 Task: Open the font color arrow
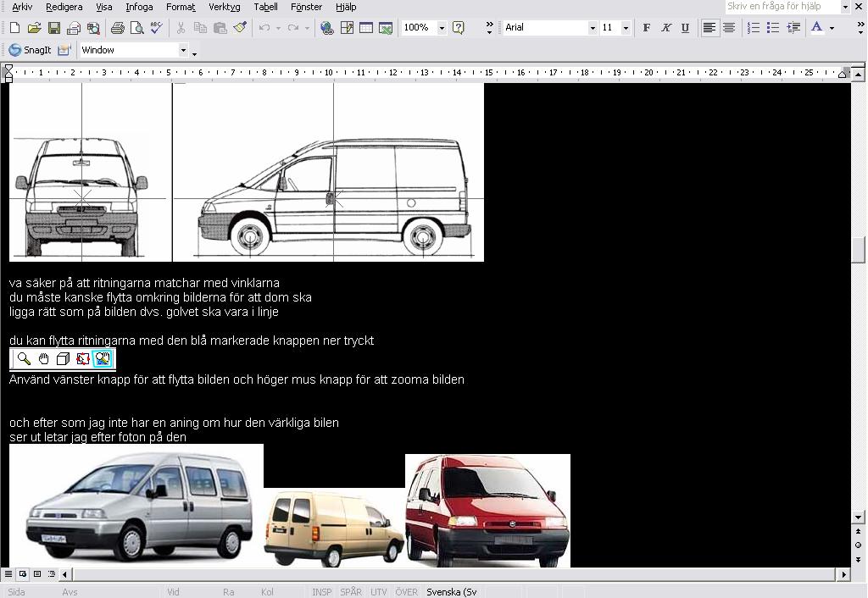pyautogui.click(x=832, y=28)
